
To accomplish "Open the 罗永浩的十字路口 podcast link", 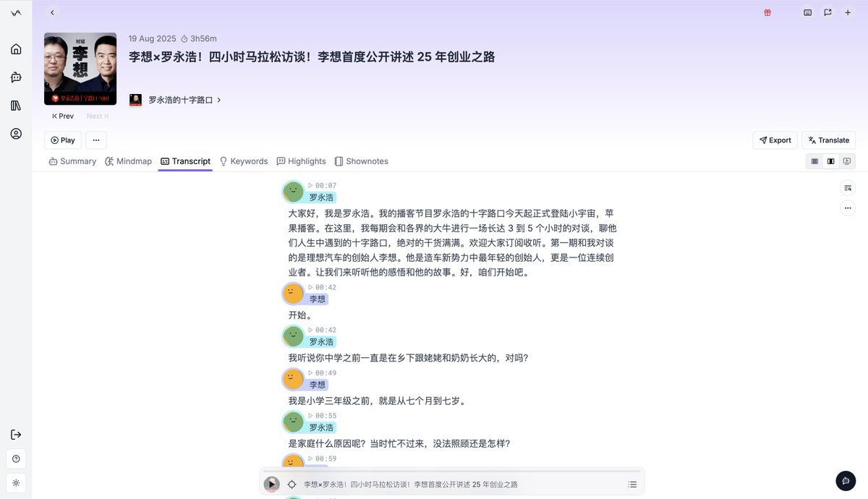I will coord(181,100).
